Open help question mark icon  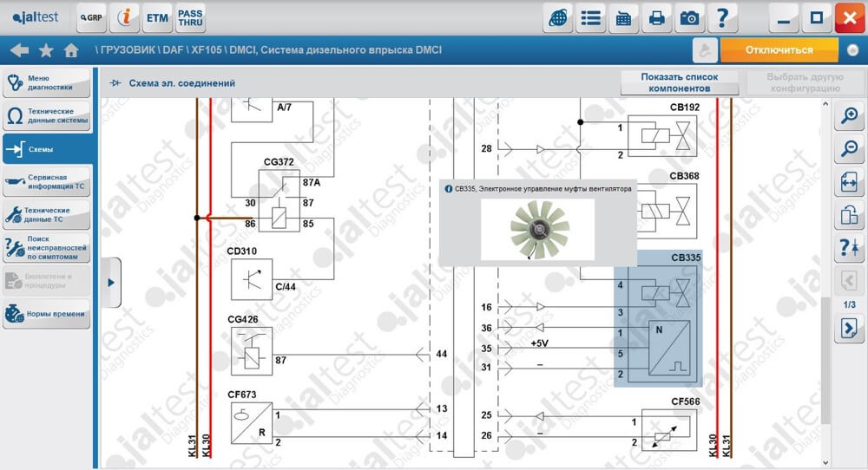click(x=722, y=18)
